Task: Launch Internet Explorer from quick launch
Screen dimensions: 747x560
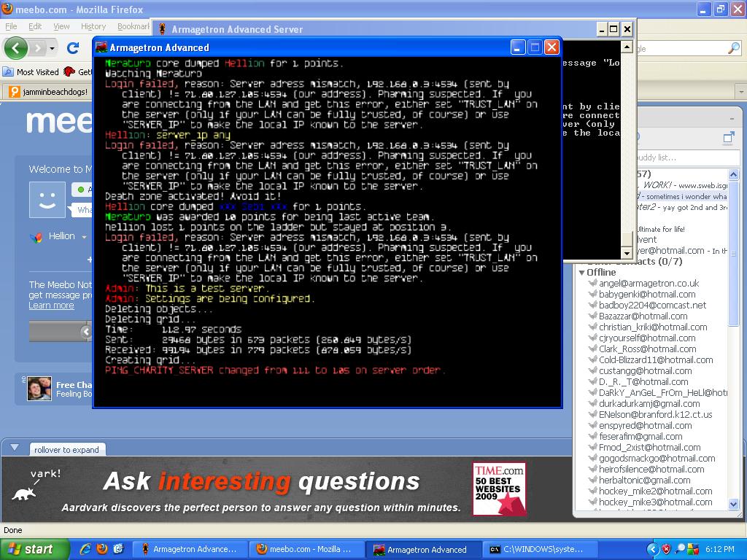Action: coord(86,549)
